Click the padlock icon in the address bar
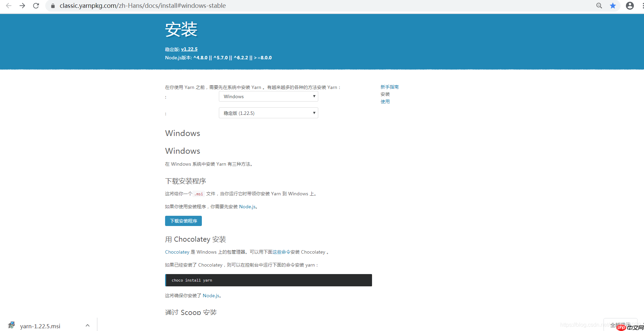Screen dimensions: 644x331 pyautogui.click(x=52, y=5)
